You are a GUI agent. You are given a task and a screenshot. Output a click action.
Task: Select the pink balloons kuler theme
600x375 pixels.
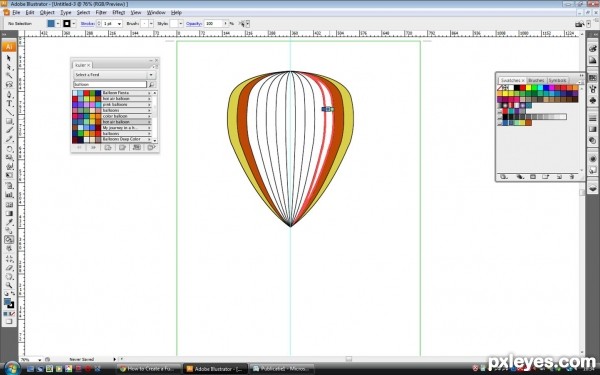coord(112,104)
